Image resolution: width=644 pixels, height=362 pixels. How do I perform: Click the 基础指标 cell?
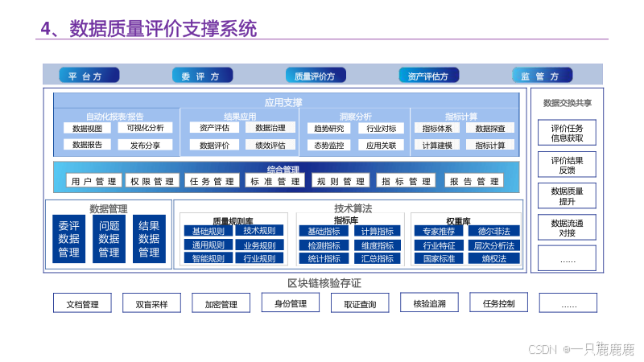point(324,231)
